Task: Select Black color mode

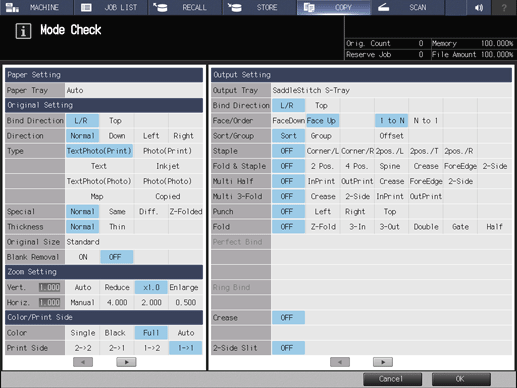Action: click(115, 333)
